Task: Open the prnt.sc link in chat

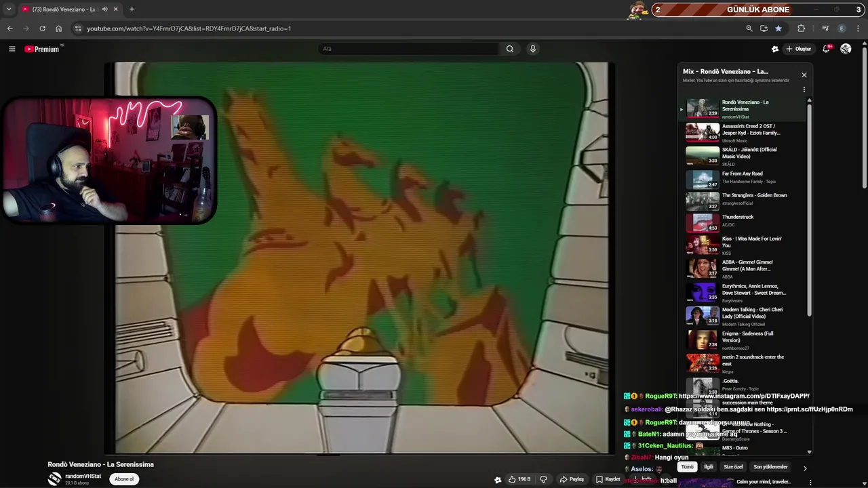Action: [x=810, y=409]
